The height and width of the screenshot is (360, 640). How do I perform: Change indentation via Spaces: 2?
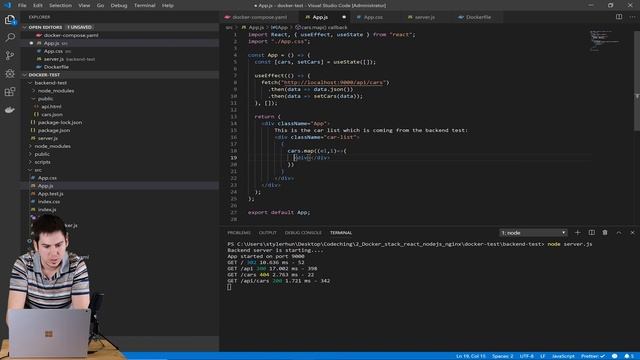tap(502, 356)
